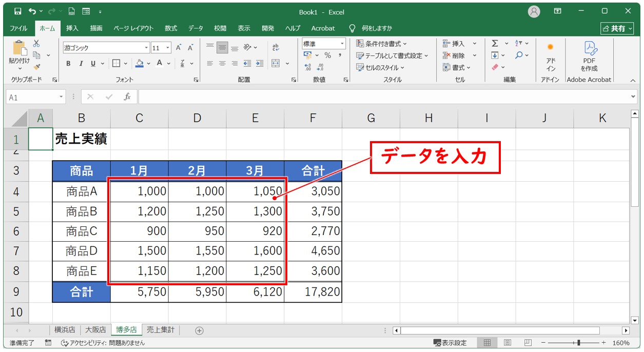Open the 挿入 ribbon tab
The height and width of the screenshot is (352, 644).
click(72, 28)
